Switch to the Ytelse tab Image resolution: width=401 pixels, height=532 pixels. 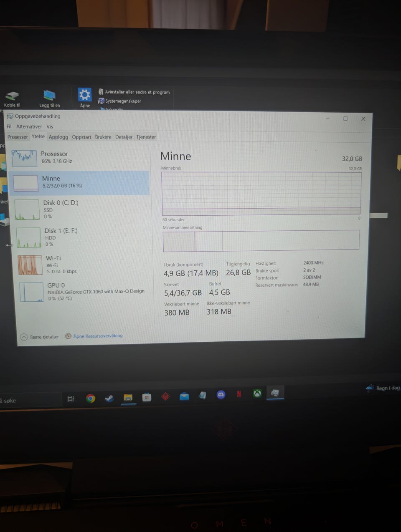click(38, 136)
